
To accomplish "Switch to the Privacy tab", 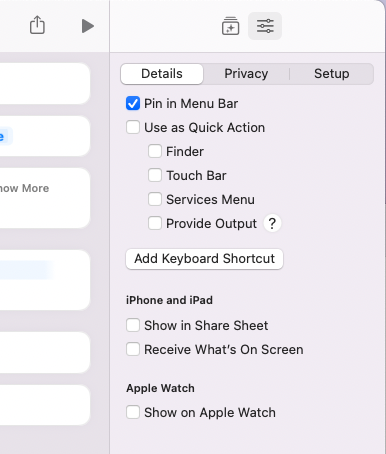I will click(x=246, y=74).
